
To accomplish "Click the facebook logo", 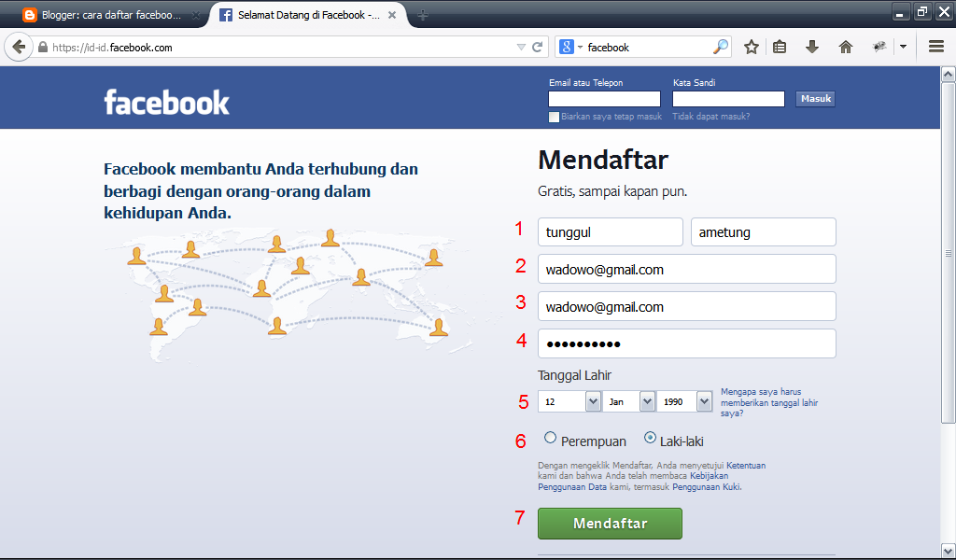I will (166, 103).
